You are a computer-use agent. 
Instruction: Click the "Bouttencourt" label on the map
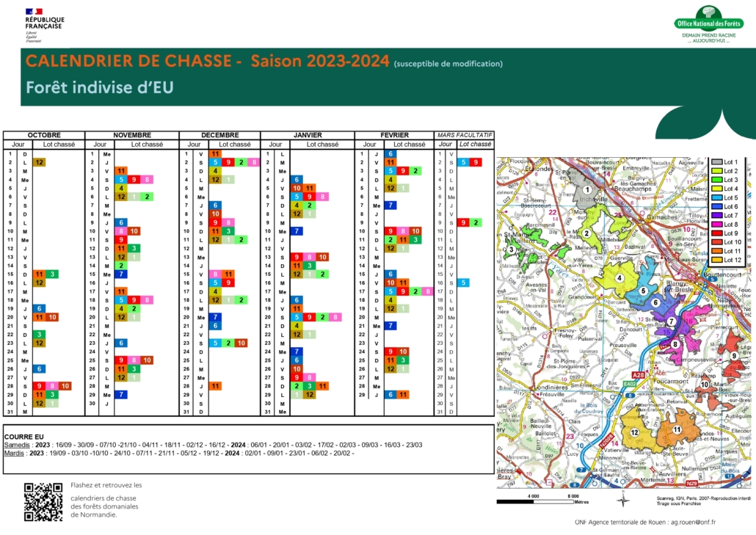click(x=722, y=274)
